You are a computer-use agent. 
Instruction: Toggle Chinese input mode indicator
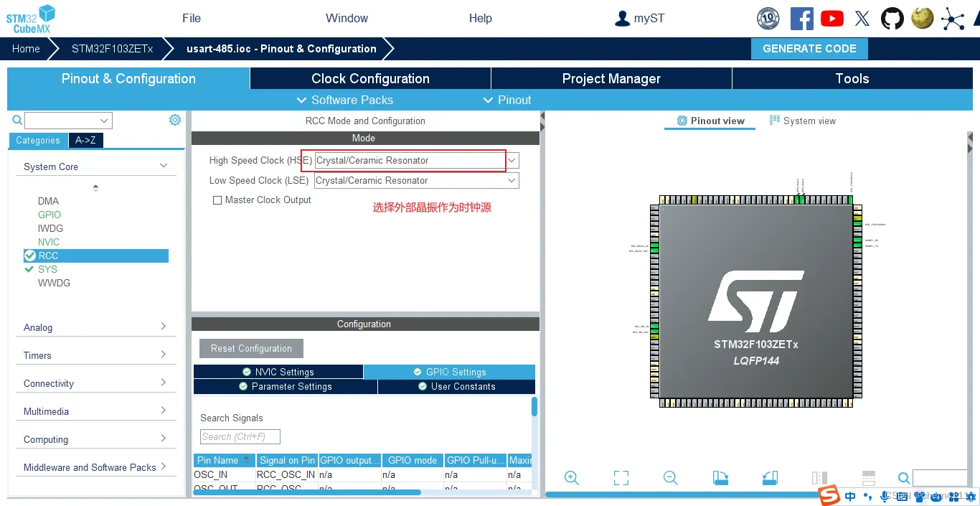[x=850, y=496]
